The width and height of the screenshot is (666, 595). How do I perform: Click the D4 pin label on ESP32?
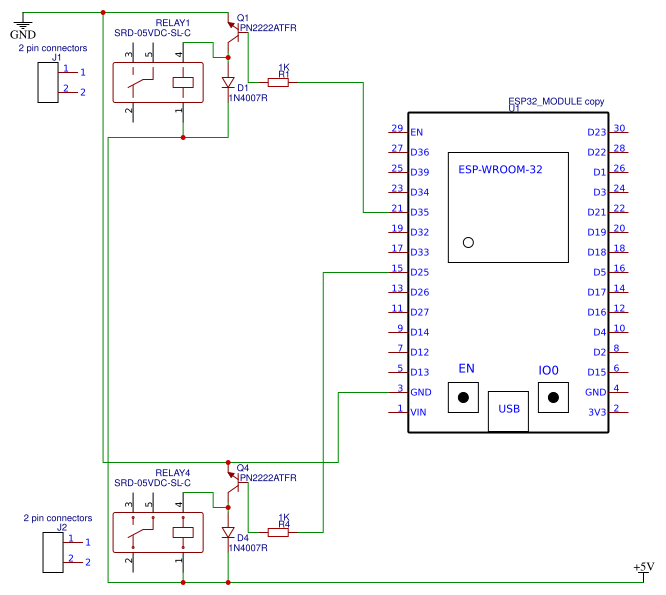(x=600, y=332)
